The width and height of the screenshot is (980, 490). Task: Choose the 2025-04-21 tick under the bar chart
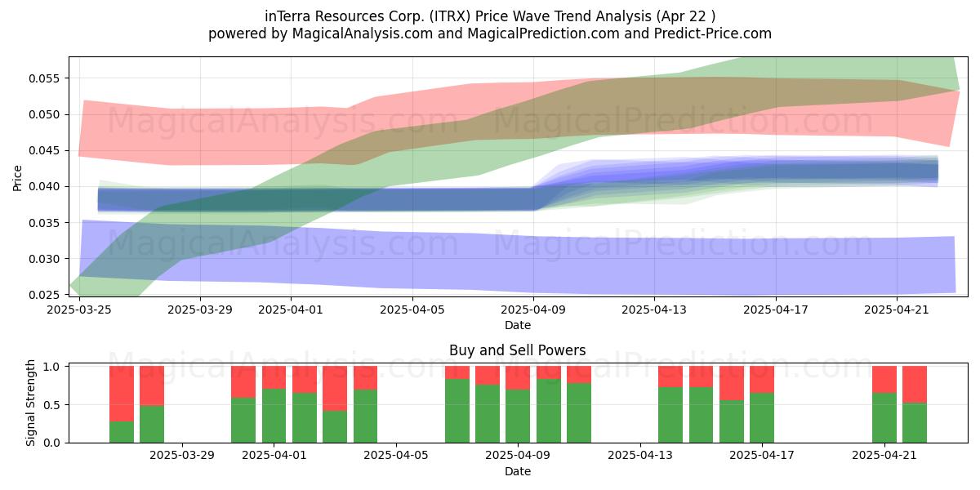tap(884, 456)
